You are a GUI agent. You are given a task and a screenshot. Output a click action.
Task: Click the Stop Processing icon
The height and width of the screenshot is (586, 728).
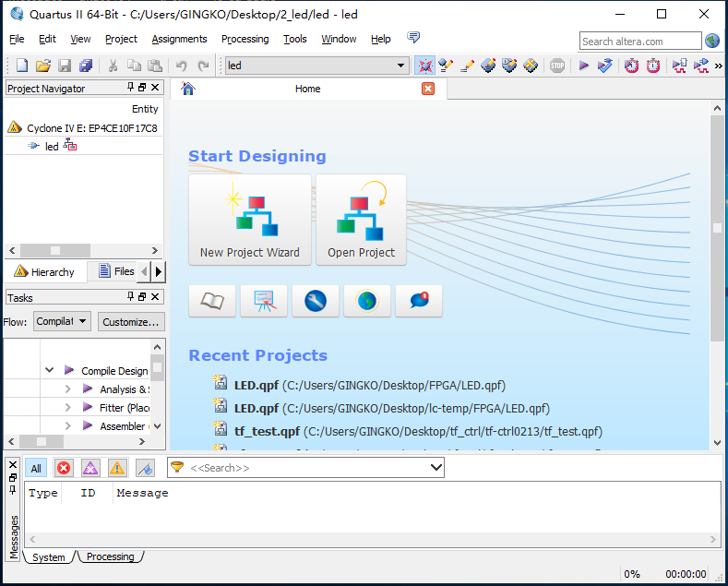(557, 66)
